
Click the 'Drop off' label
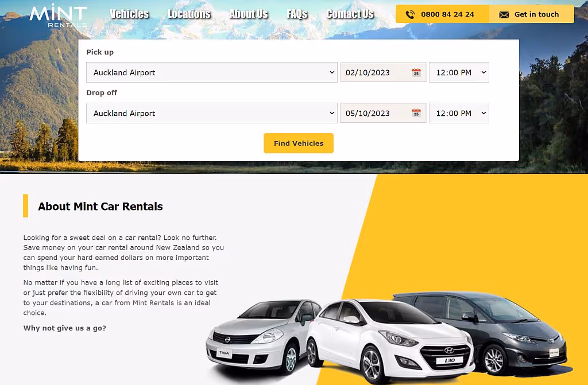[x=102, y=92]
